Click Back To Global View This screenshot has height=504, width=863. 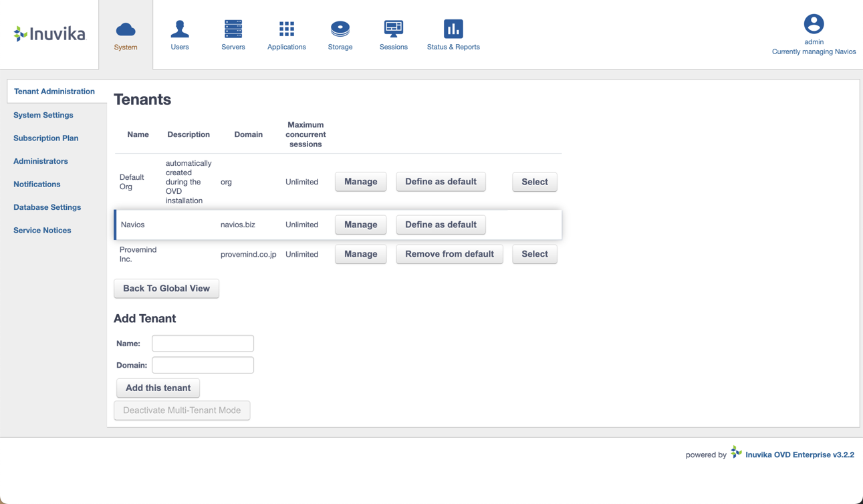point(166,289)
